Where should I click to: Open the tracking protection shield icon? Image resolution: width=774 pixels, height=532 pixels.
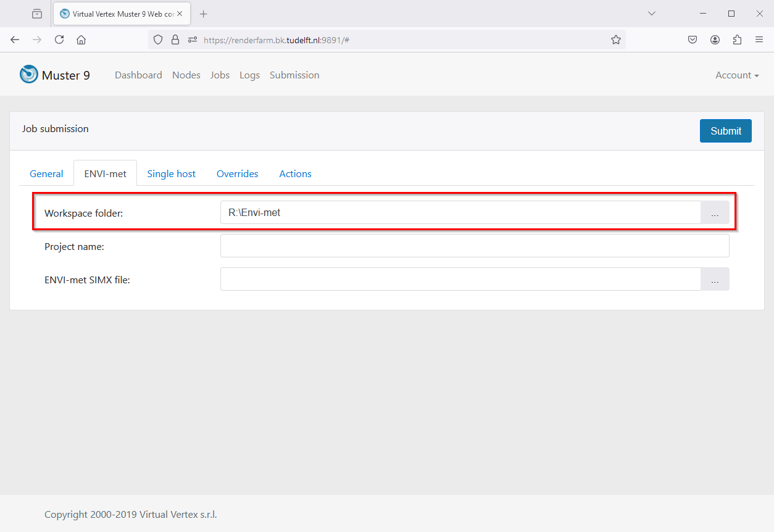pos(158,39)
